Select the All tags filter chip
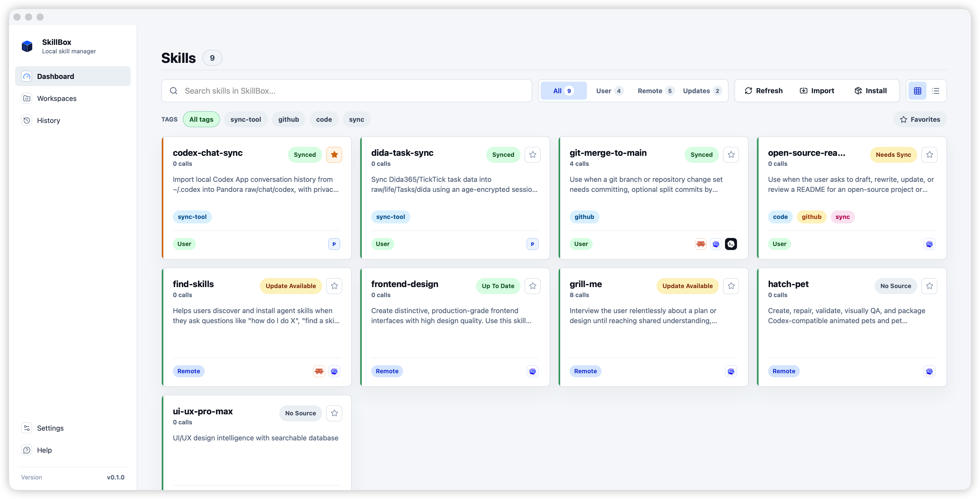The height and width of the screenshot is (499, 980). 201,119
